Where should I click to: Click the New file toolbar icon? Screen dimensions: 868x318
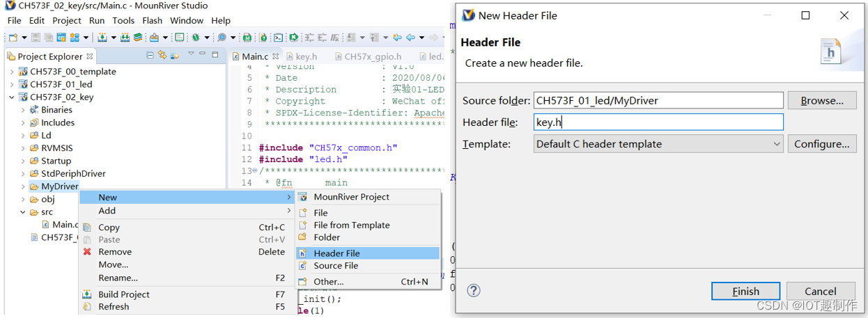coord(13,38)
